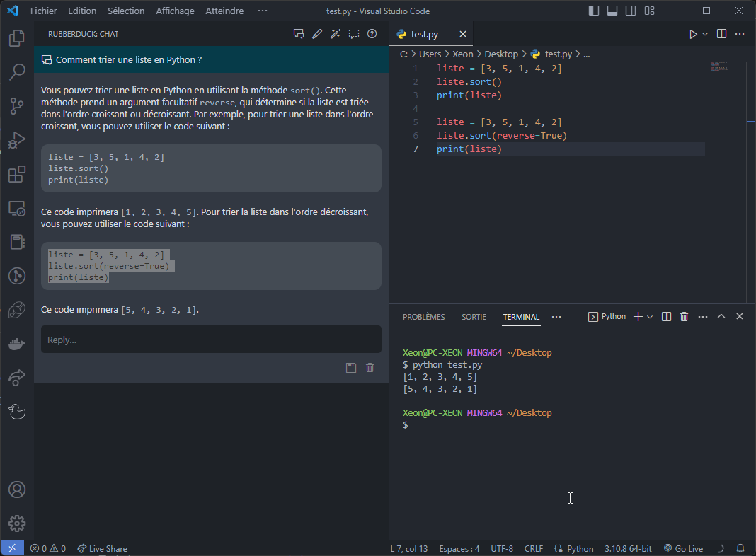Toggle the bottom panel layout button
Screen dimensions: 756x556
[x=612, y=11]
